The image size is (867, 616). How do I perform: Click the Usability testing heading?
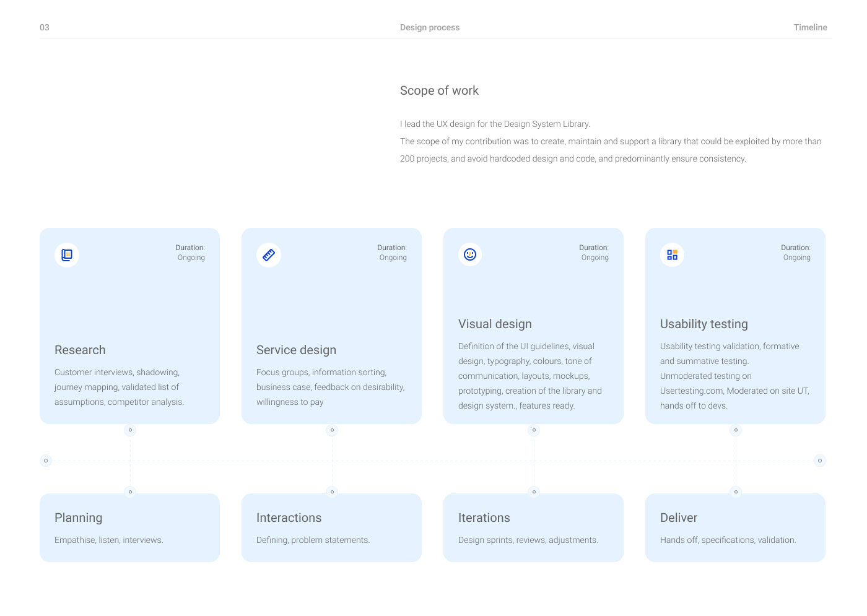coord(704,324)
